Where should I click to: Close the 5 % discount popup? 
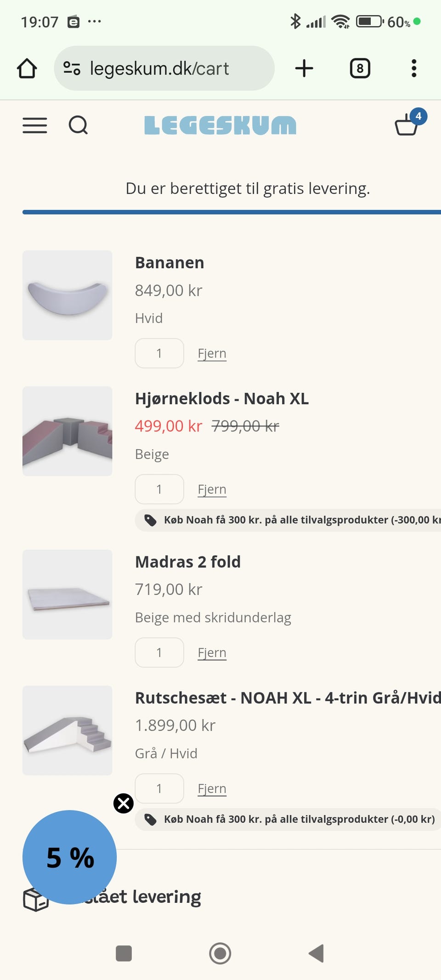124,804
